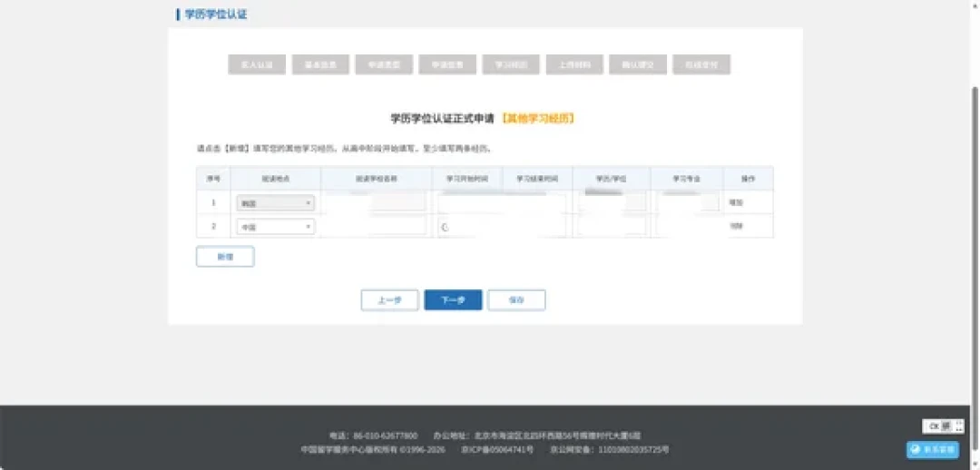Click the degree field in row 2
980x470 pixels.
(612, 226)
